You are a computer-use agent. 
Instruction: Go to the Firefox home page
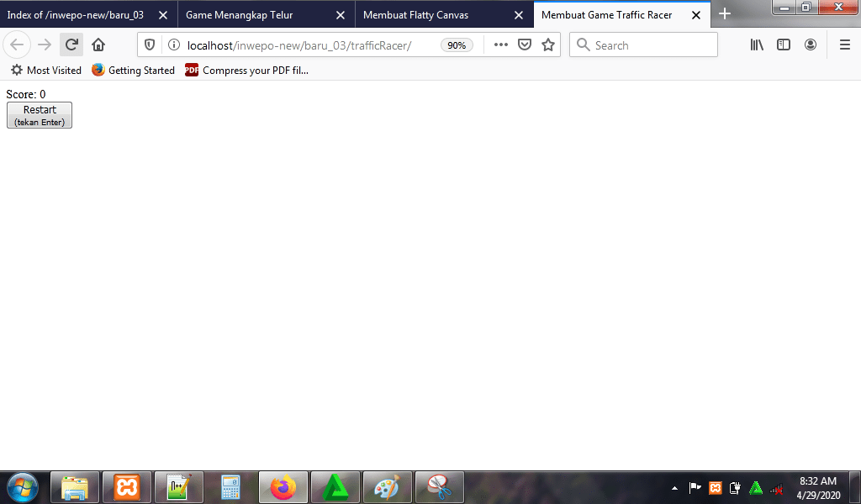pyautogui.click(x=98, y=45)
